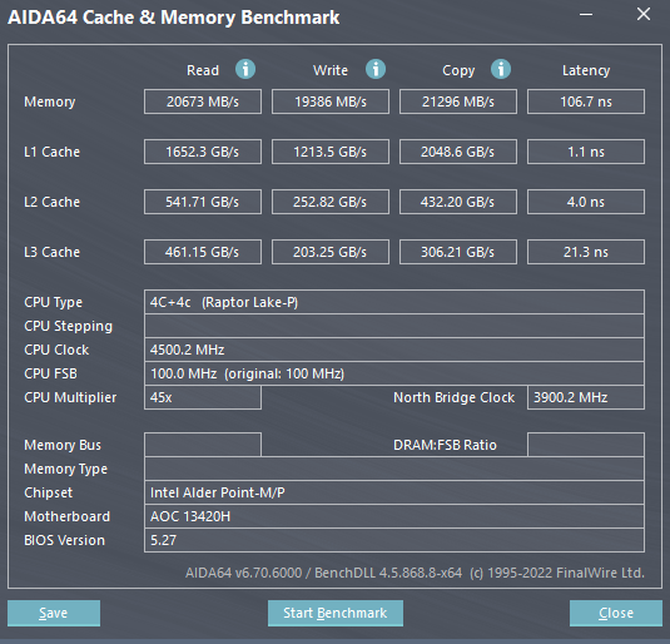The height and width of the screenshot is (644, 670).
Task: Select L2 Cache copy 432.20 GB/s
Action: (458, 202)
